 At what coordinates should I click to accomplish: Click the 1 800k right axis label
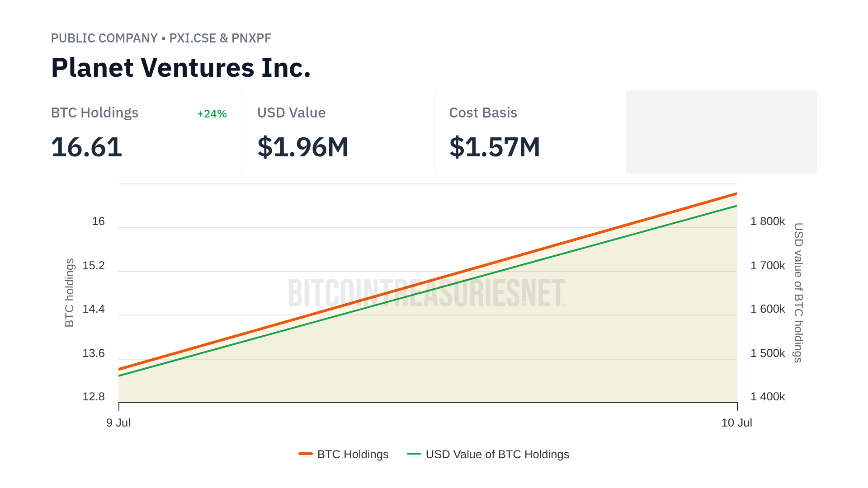768,221
